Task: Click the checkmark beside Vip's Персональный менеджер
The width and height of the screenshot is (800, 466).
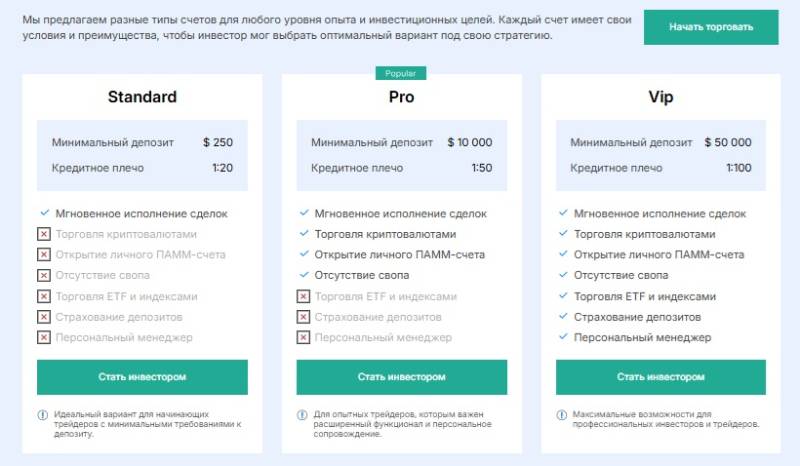Action: (x=562, y=338)
